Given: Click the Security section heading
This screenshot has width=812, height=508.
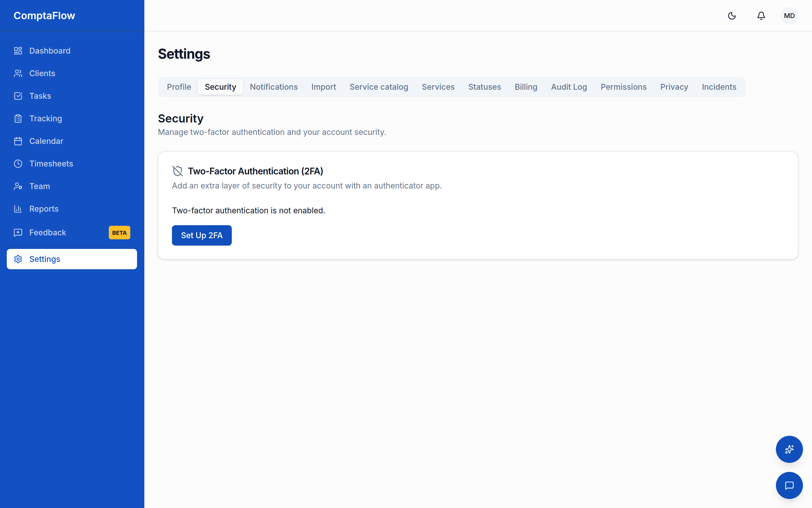Looking at the screenshot, I should [180, 119].
